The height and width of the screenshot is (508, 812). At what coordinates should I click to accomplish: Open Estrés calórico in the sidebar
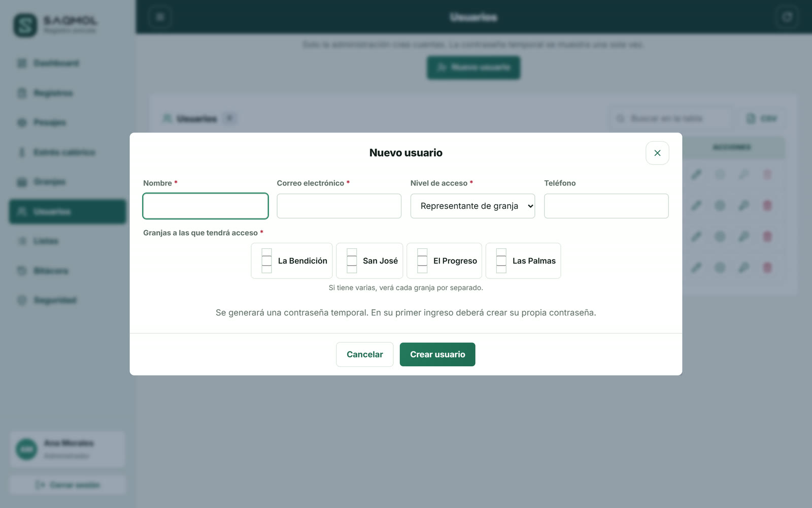[x=67, y=152]
